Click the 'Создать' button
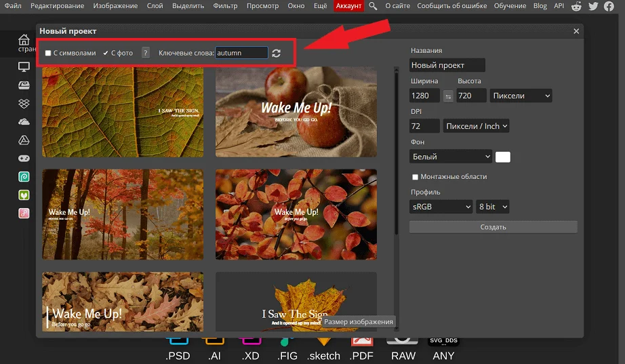Screen dimensions: 625x364 (493, 227)
